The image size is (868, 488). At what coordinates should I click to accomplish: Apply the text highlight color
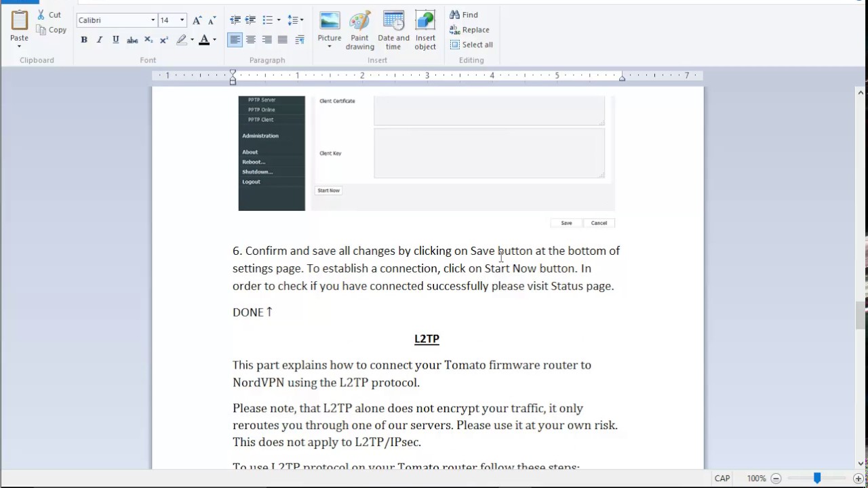pos(181,40)
